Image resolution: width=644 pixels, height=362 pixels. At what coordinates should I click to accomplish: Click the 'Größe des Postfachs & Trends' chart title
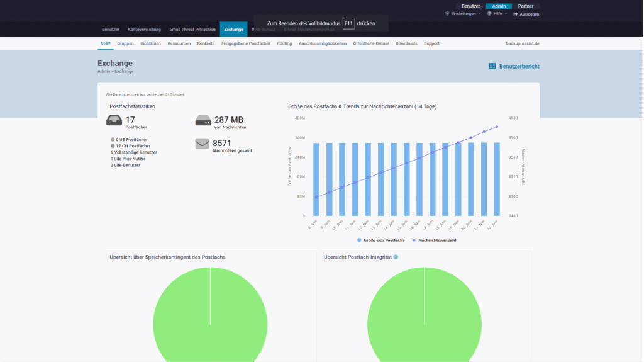[x=362, y=106]
